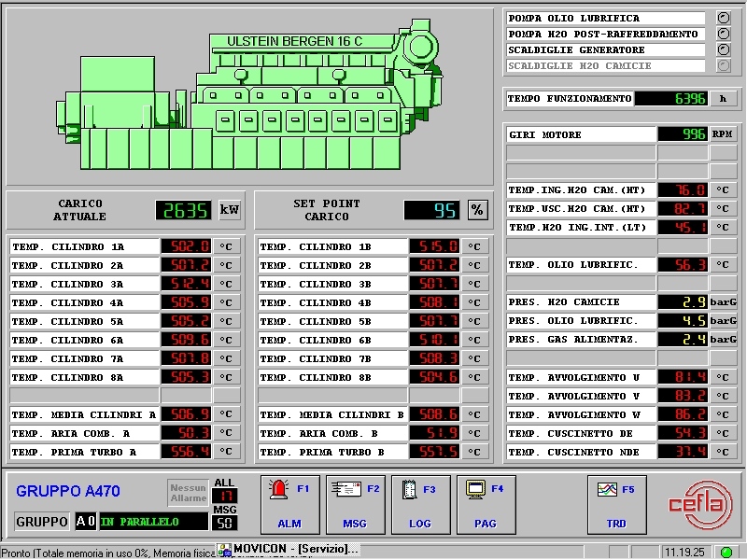Viewport: 747px width, 560px height.
Task: Click the IN PARALLELO status display
Action: pyautogui.click(x=153, y=522)
